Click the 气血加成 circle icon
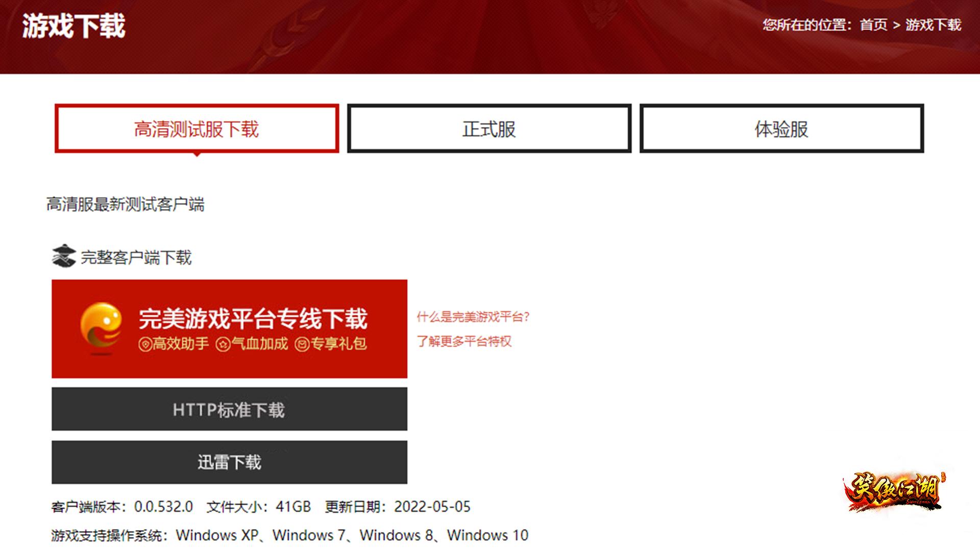This screenshot has width=980, height=551. (223, 345)
